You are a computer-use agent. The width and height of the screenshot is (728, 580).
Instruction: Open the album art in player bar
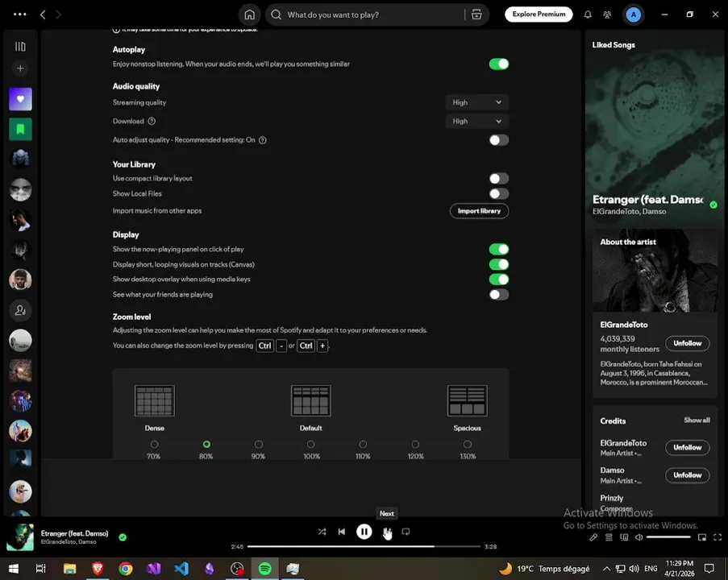20,537
